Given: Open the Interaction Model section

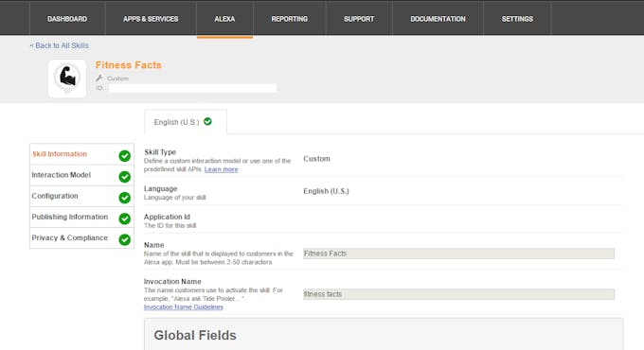Looking at the screenshot, I should [81, 175].
